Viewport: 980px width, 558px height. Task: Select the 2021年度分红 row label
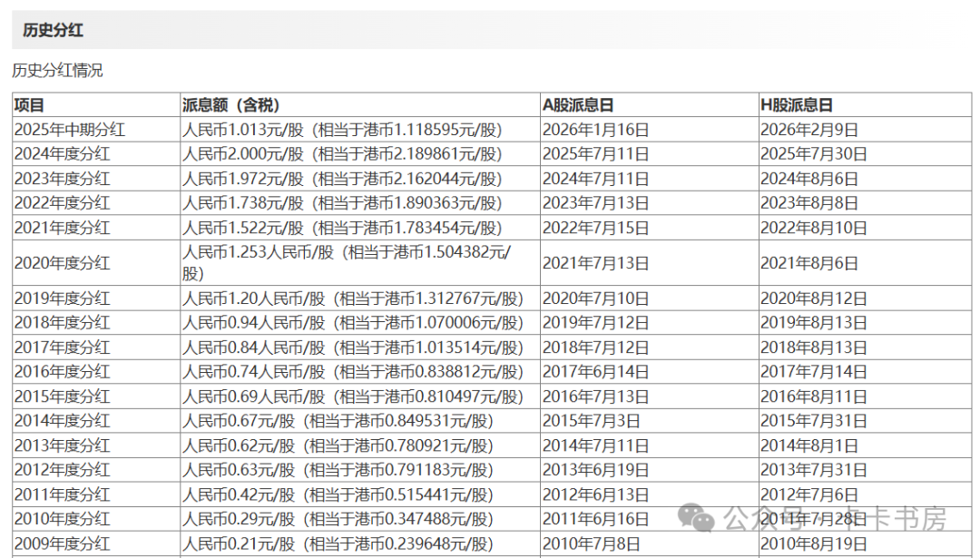click(x=63, y=228)
